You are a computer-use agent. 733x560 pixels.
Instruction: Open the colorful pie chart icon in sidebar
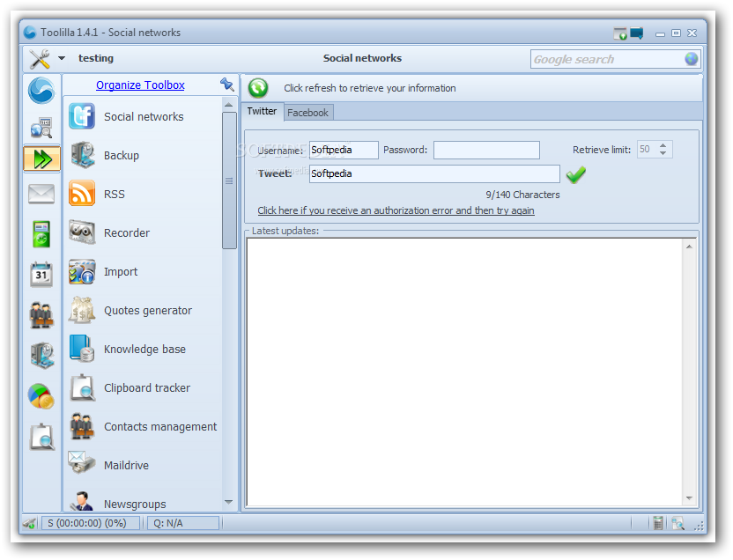point(41,396)
